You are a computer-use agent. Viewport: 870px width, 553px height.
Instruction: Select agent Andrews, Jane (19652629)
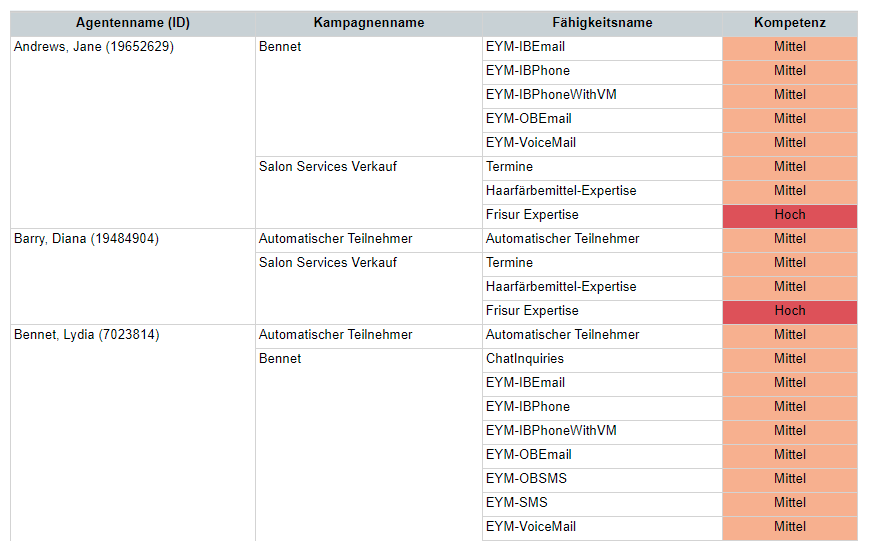94,47
